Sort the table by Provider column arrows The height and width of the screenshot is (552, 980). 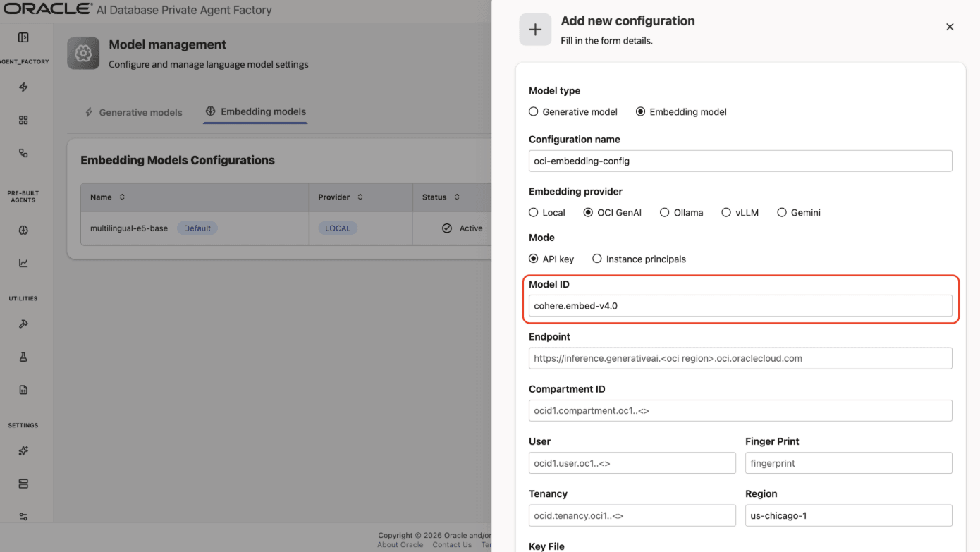point(360,197)
